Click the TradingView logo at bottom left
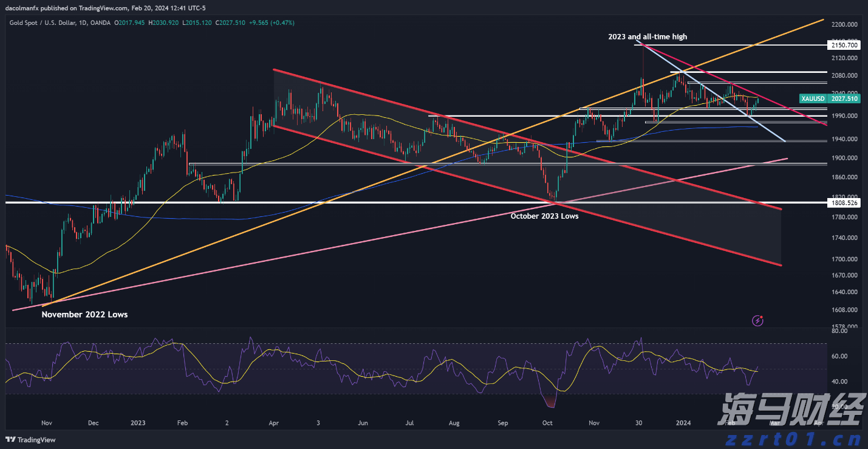This screenshot has width=868, height=449. click(x=32, y=440)
